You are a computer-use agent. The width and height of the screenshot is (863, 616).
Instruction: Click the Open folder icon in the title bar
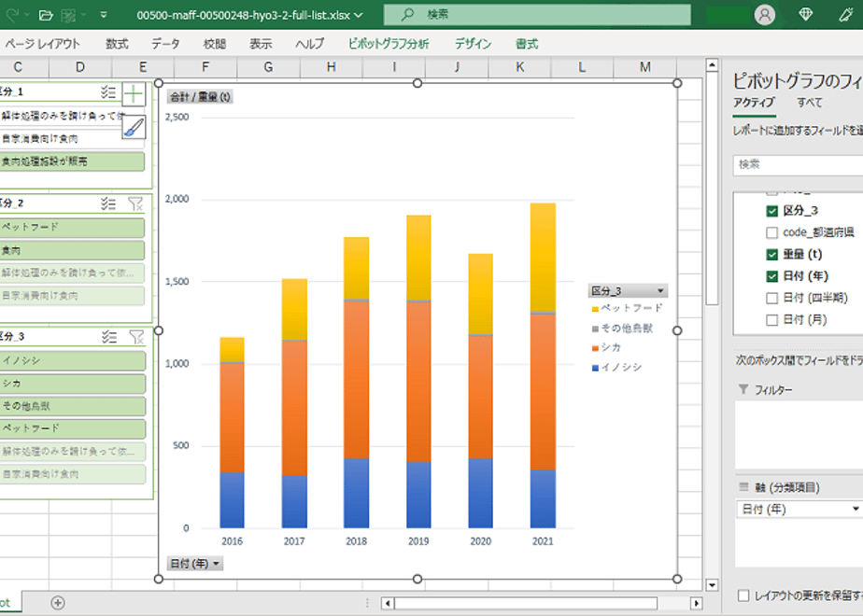click(47, 15)
